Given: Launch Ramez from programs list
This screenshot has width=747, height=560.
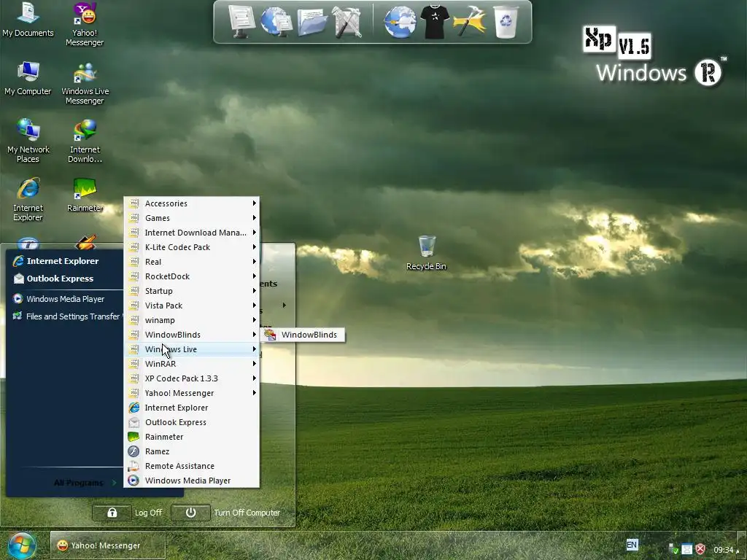Looking at the screenshot, I should [x=192, y=451].
